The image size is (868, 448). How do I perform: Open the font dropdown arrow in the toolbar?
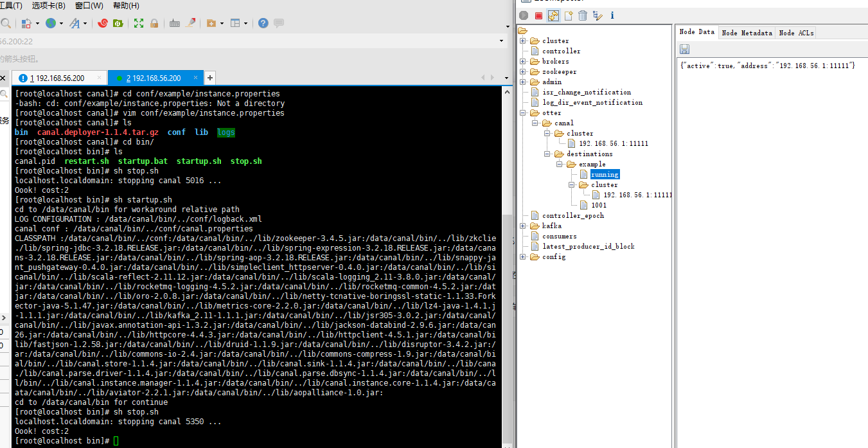coord(85,24)
